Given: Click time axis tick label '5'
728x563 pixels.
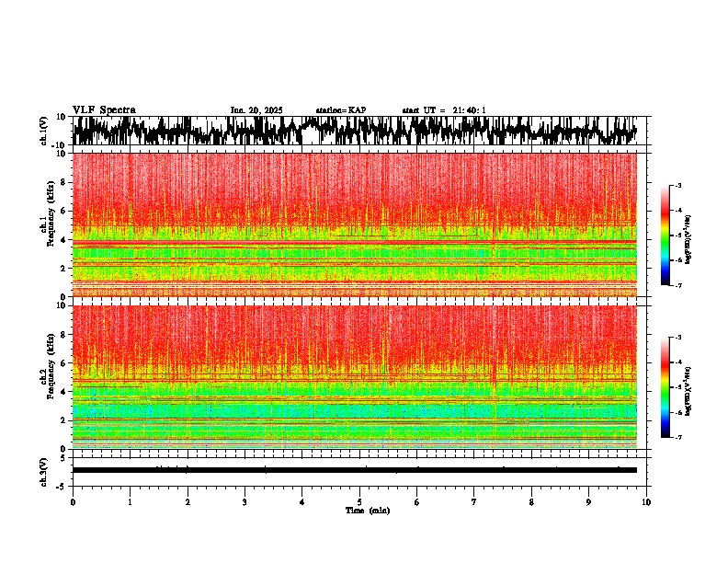Looking at the screenshot, I should click(x=359, y=502).
